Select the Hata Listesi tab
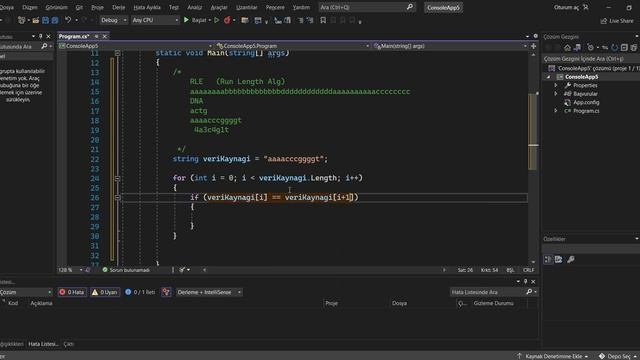The height and width of the screenshot is (360, 640). coord(43,344)
